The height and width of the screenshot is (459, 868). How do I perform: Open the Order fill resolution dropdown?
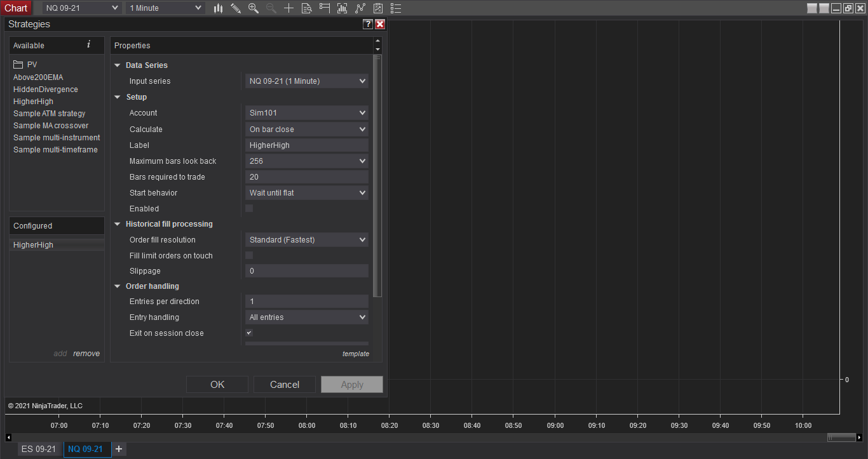[x=307, y=240]
